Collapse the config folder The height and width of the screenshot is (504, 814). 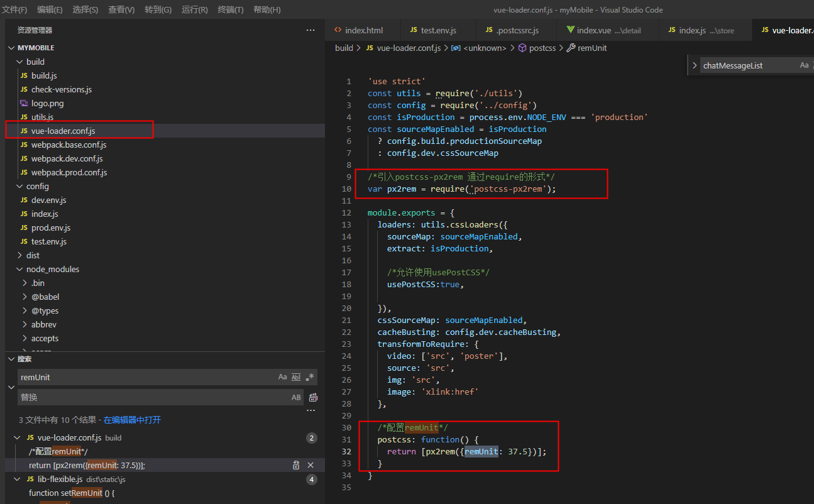point(20,186)
